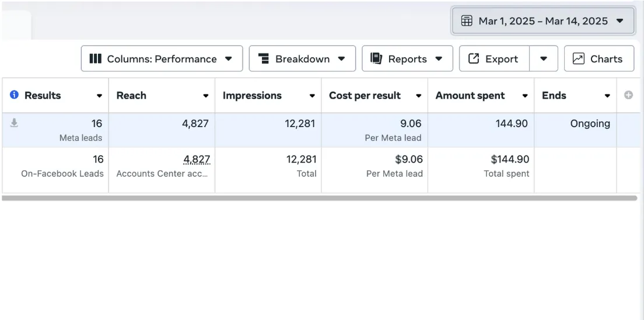Image resolution: width=644 pixels, height=320 pixels.
Task: Click the blue info icon beside Results
Action: 14,95
